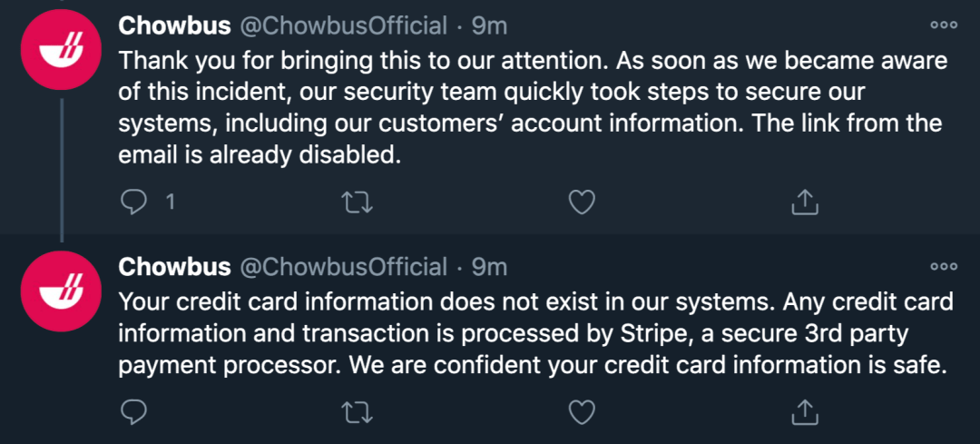Image resolution: width=980 pixels, height=444 pixels.
Task: Open the Chowbus display name in the first tweet
Action: [175, 26]
